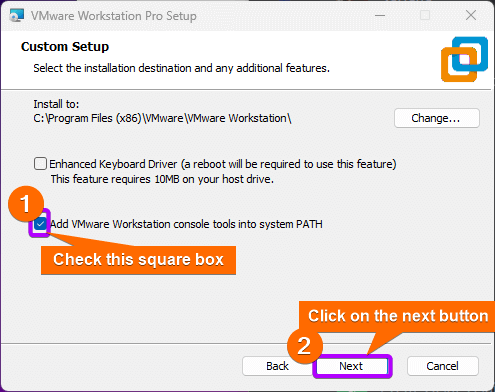Enable the Enhanced Keyboard Driver checkbox
Image resolution: width=495 pixels, height=392 pixels.
pos(40,164)
